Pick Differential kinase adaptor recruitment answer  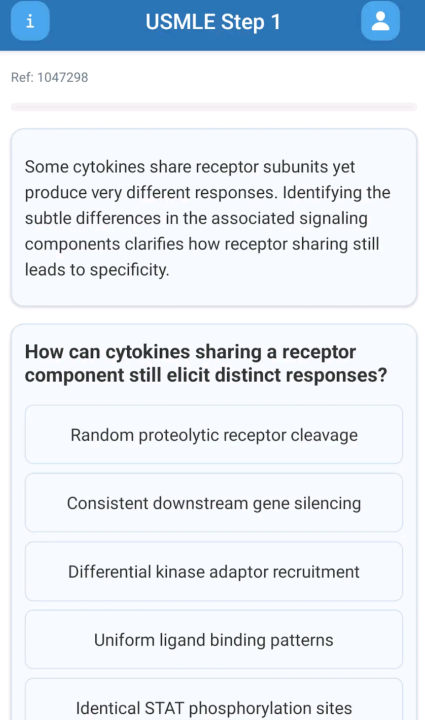[x=214, y=571]
